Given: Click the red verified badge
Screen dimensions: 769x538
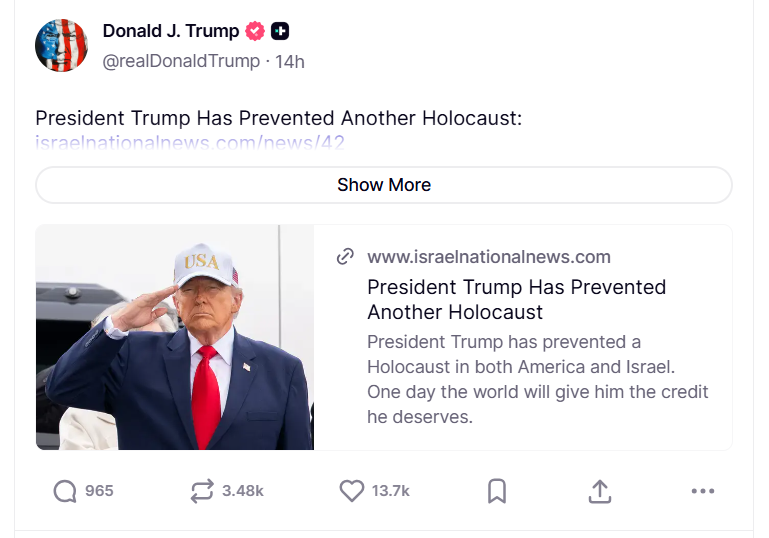Looking at the screenshot, I should coord(255,31).
